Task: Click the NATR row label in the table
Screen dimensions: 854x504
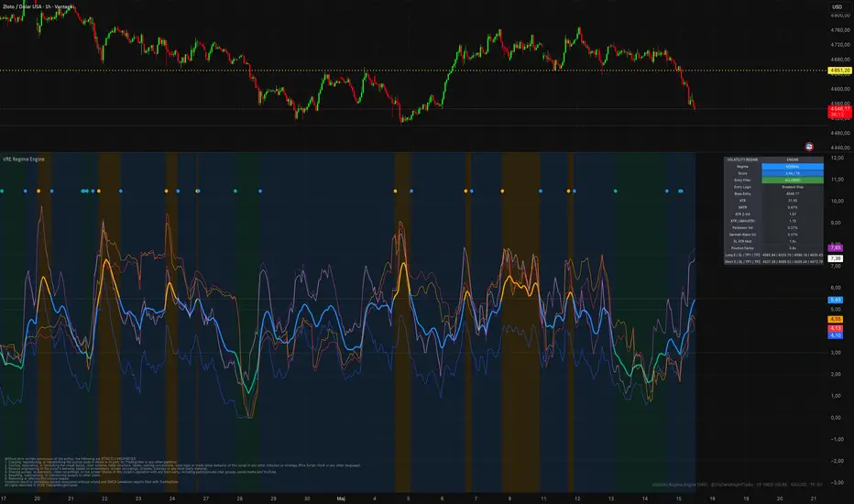Action: 742,207
